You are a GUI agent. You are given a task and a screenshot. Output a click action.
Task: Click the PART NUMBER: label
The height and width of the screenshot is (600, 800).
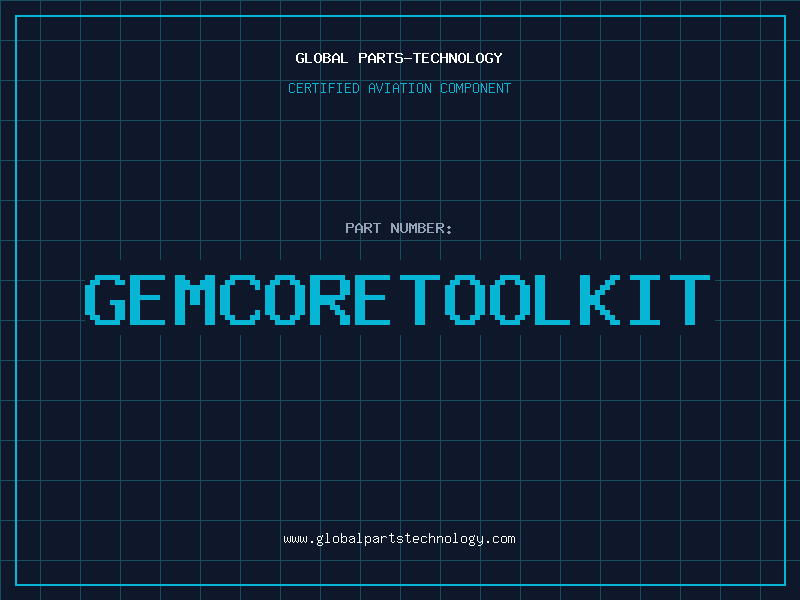coord(399,228)
